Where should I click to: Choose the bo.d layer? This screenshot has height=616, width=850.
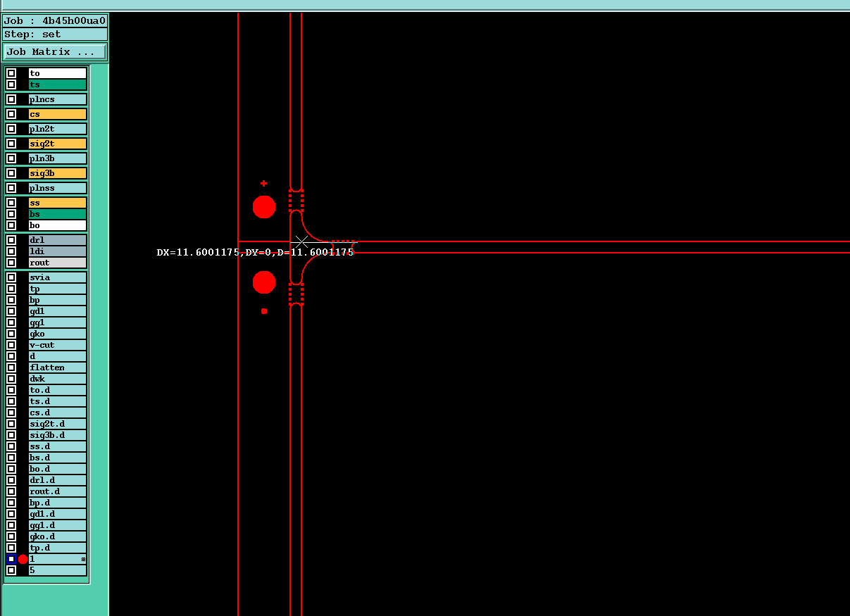pos(58,469)
